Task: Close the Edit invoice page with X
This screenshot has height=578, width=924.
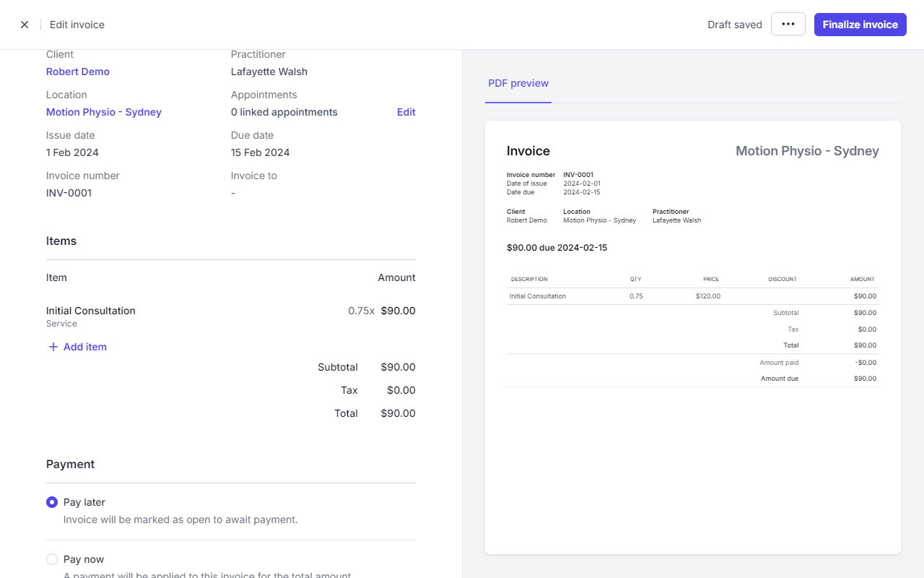Action: click(25, 25)
